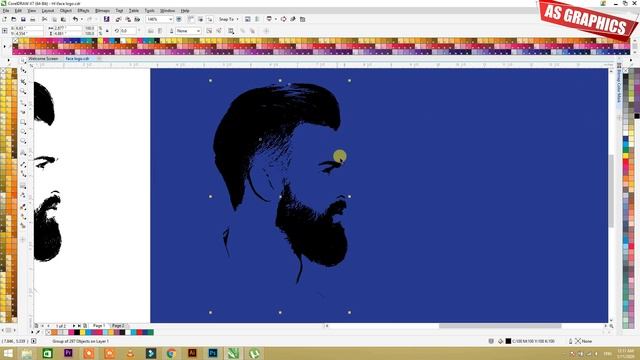Expand the Bitmap Color Mask docker tab

point(619,86)
